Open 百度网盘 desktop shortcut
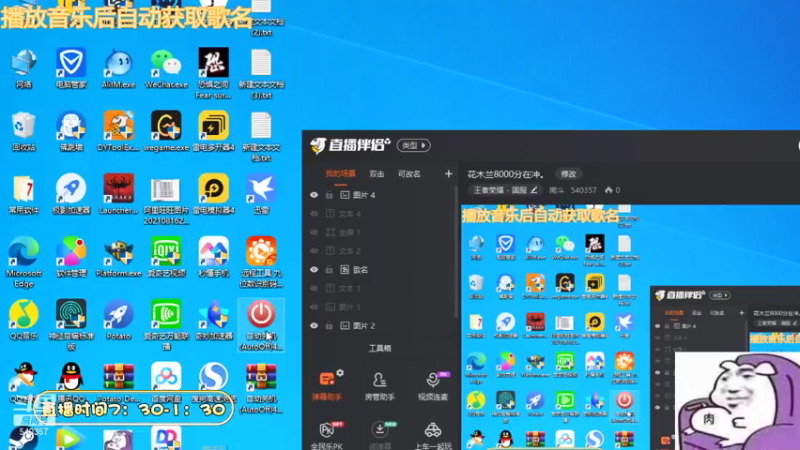The width and height of the screenshot is (800, 450). pos(166,382)
